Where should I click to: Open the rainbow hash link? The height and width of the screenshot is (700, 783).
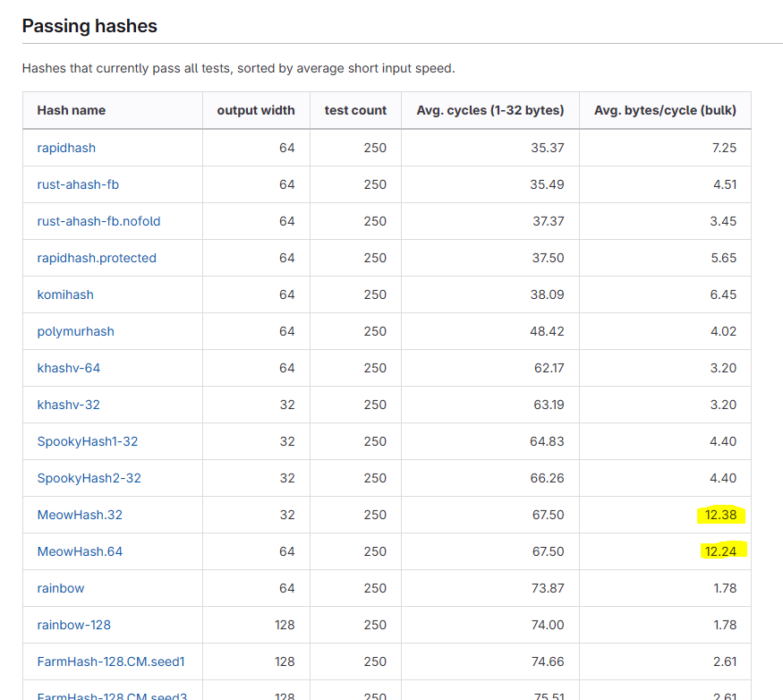pyautogui.click(x=61, y=589)
